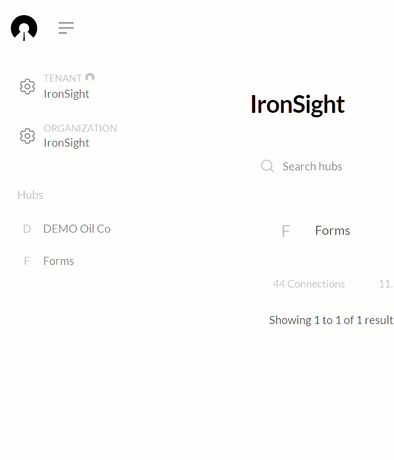Click small arch badge beside TENANT label
This screenshot has width=394, height=460.
[90, 77]
